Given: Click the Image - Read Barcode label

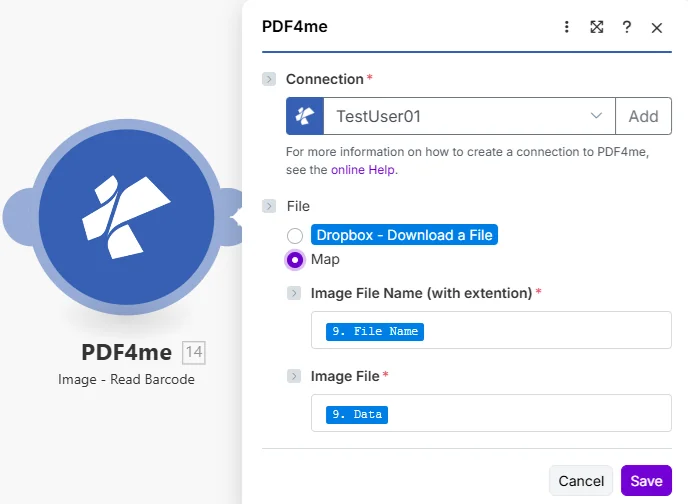Looking at the screenshot, I should coord(126,379).
